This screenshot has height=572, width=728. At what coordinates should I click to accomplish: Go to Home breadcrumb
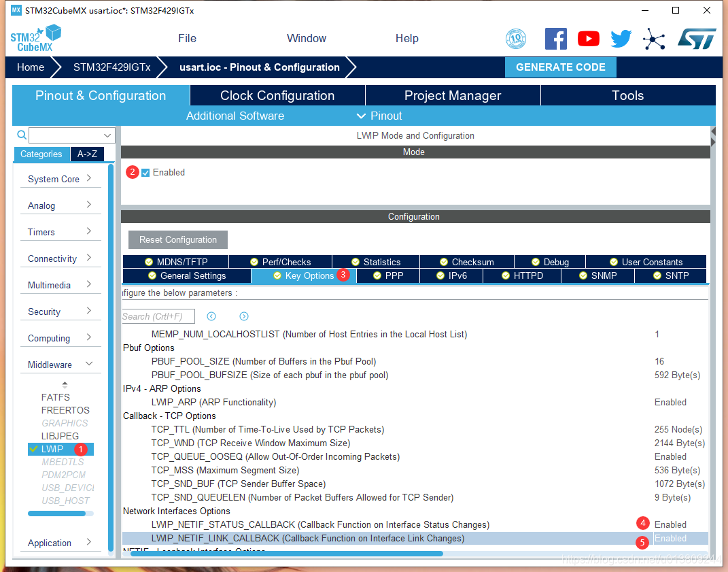[31, 67]
